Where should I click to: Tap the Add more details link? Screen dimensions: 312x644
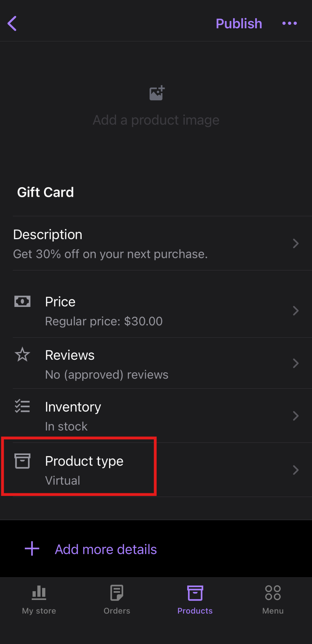point(106,549)
